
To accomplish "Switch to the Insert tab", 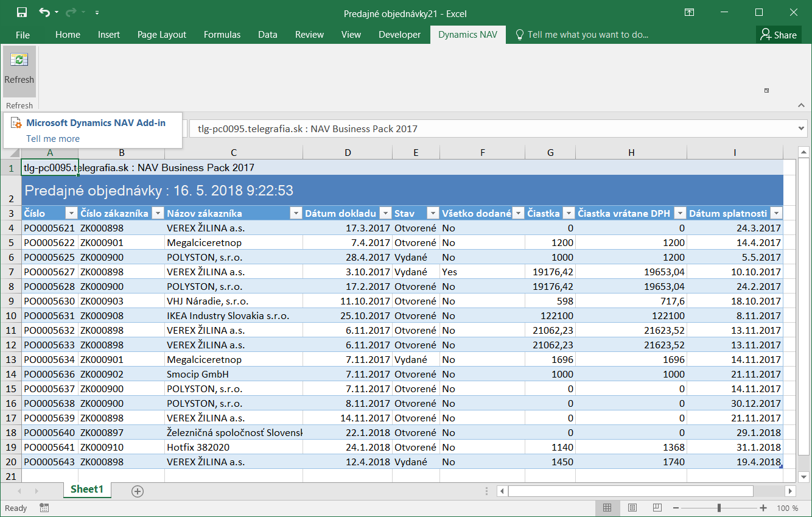I will coord(109,35).
